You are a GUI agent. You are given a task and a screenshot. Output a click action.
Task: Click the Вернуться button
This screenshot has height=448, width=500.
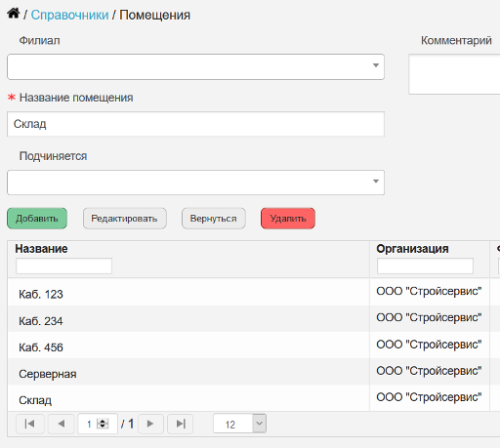pyautogui.click(x=214, y=219)
